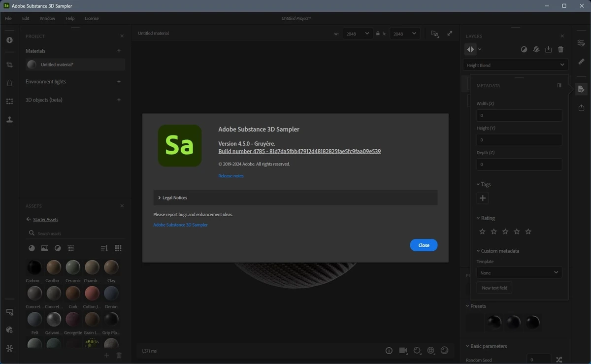Click the add (plus) icon on the left sidebar
The height and width of the screenshot is (364, 591).
click(x=9, y=40)
